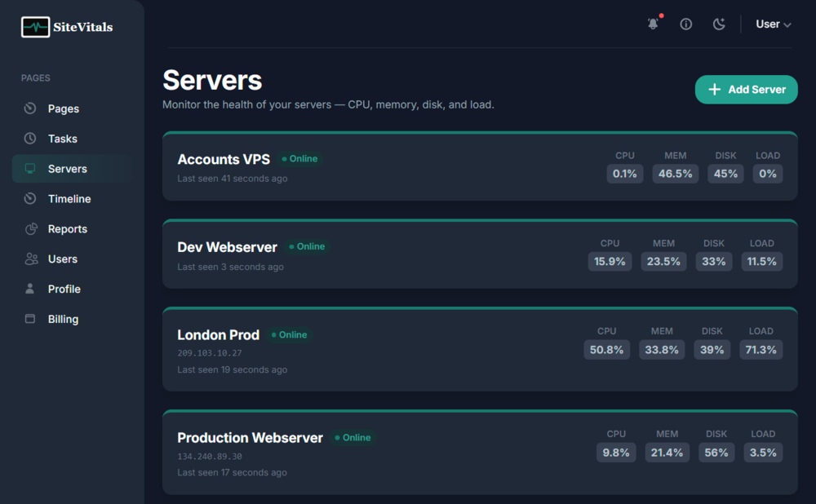Open the info icon in top bar
The image size is (816, 504).
[685, 24]
